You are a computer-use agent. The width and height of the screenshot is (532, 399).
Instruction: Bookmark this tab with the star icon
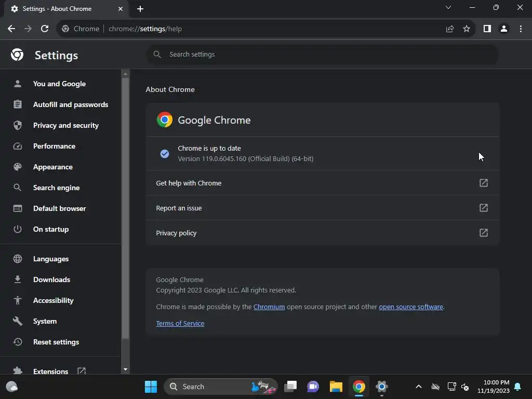[x=467, y=29]
